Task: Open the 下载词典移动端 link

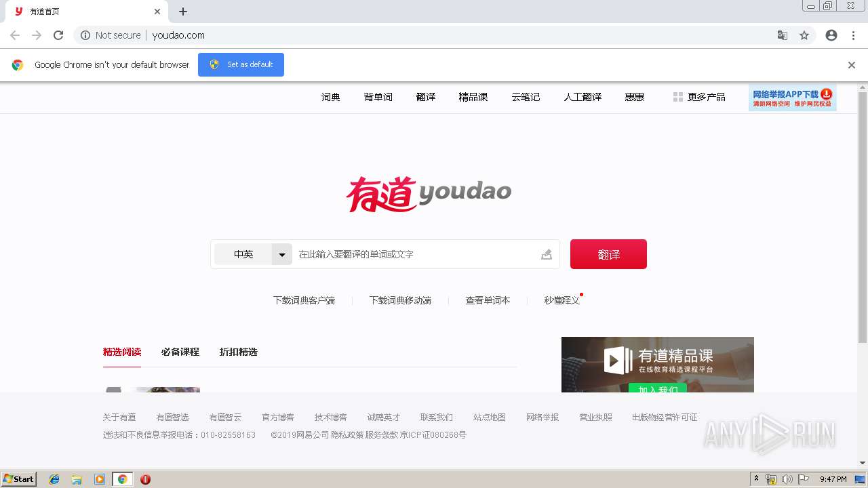Action: pos(400,300)
